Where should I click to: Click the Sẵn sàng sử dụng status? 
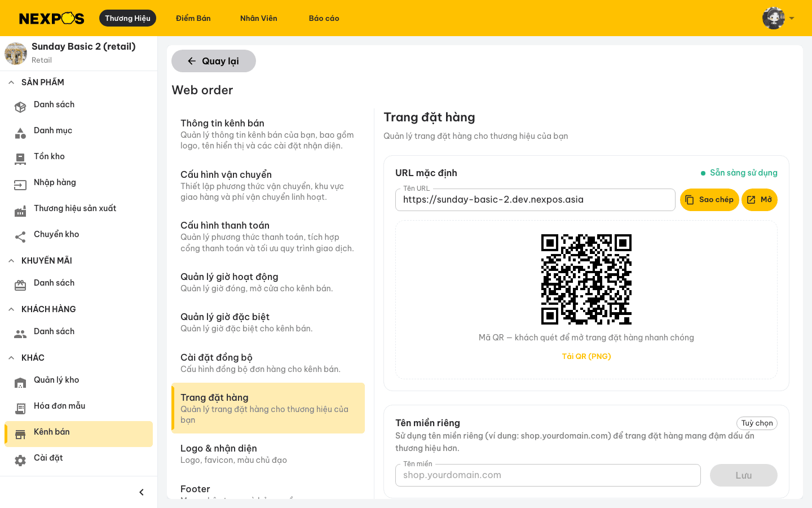click(x=739, y=173)
